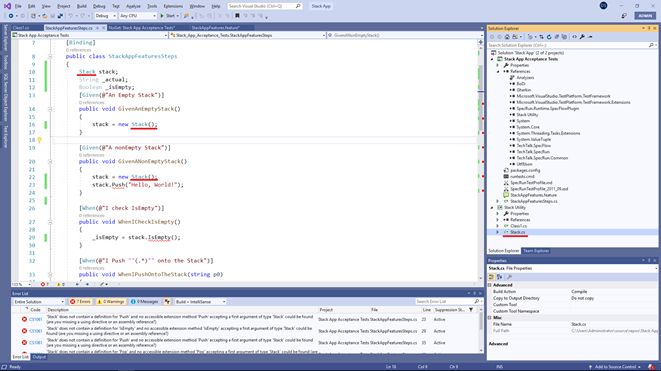This screenshot has width=661, height=371.
Task: Click the Start debugging button
Action: (169, 16)
